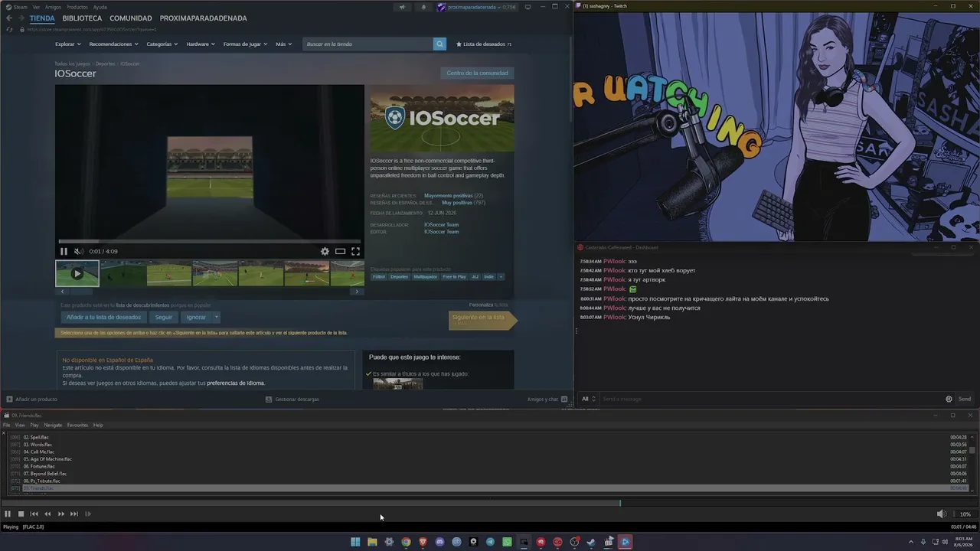Click the music player seek bar
Viewport: 980px width, 551px height.
coord(490,503)
